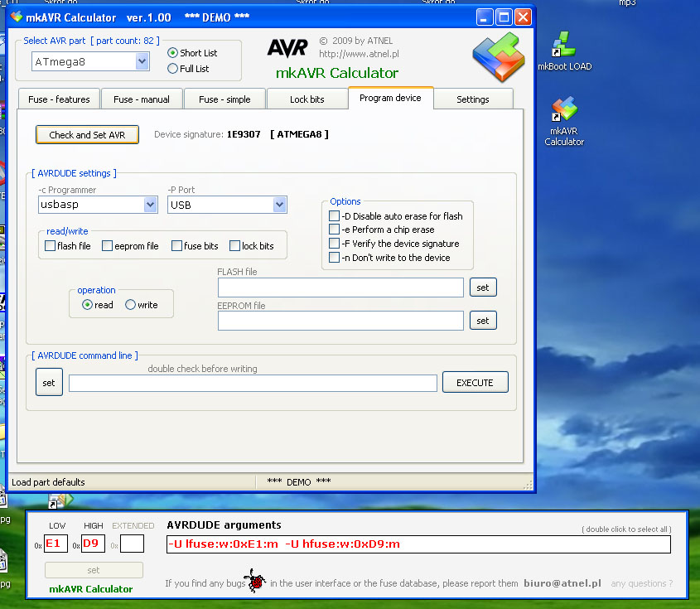
Task: Expand the -c Programmer dropdown
Action: tap(151, 205)
